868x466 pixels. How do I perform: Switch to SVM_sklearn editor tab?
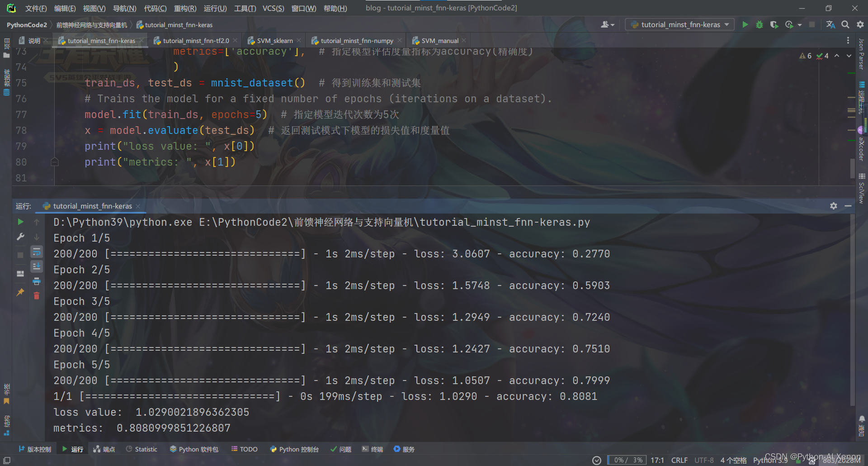point(275,41)
